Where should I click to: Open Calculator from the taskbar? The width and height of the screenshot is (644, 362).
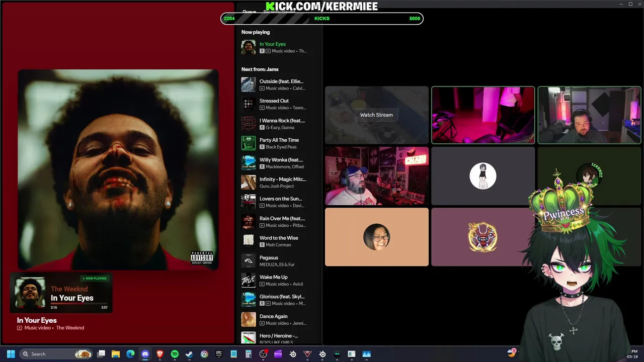coord(249,354)
